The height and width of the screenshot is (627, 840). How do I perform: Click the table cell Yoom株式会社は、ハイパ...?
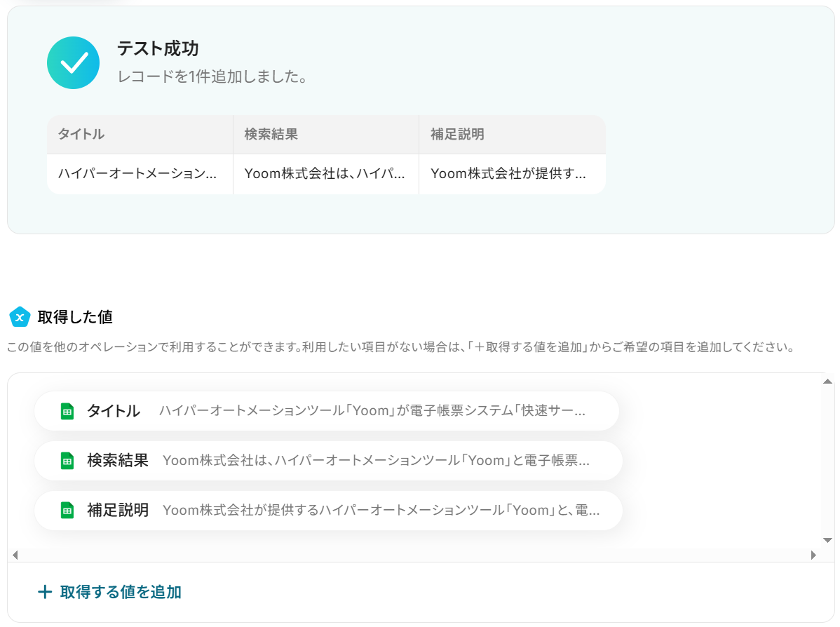tap(326, 174)
